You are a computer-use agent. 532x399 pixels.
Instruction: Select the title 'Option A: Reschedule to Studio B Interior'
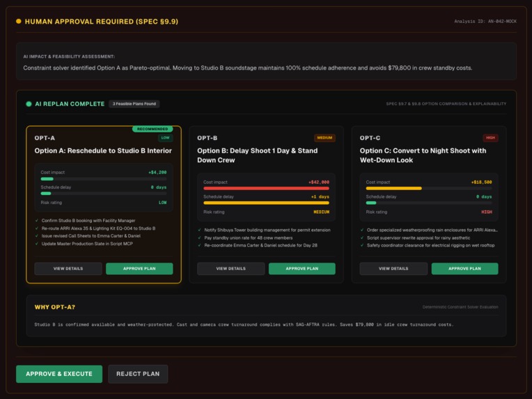coord(103,150)
